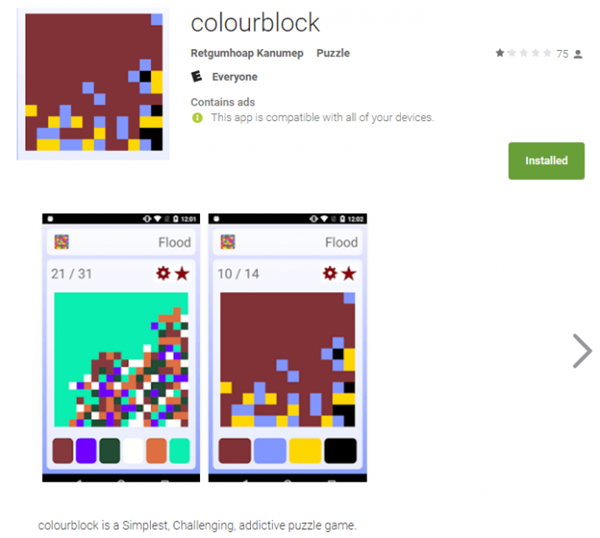600x538 pixels.
Task: Click the Everyone content rating icon
Action: point(197,77)
